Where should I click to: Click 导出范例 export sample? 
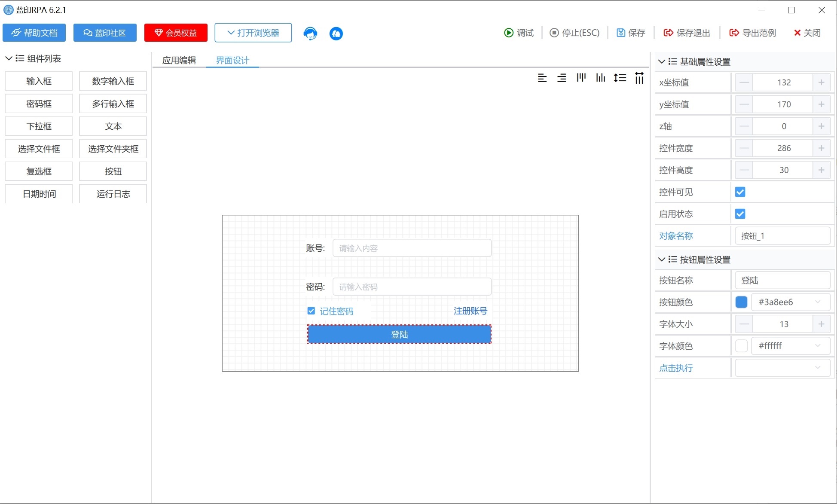click(x=753, y=33)
